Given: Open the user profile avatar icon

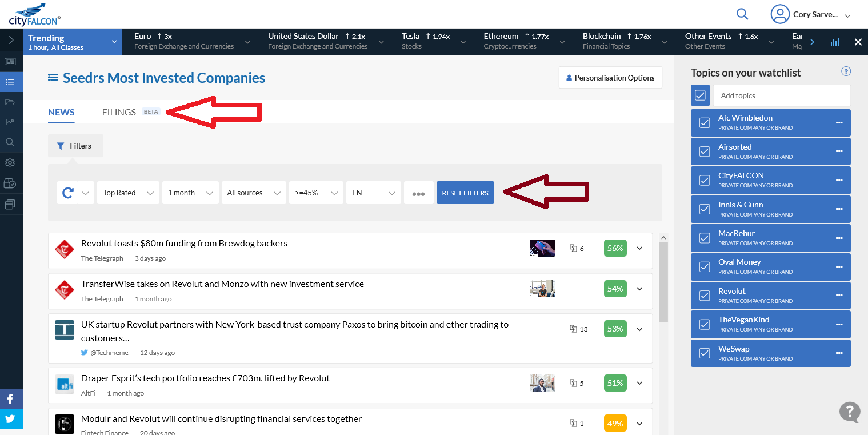Looking at the screenshot, I should [779, 14].
